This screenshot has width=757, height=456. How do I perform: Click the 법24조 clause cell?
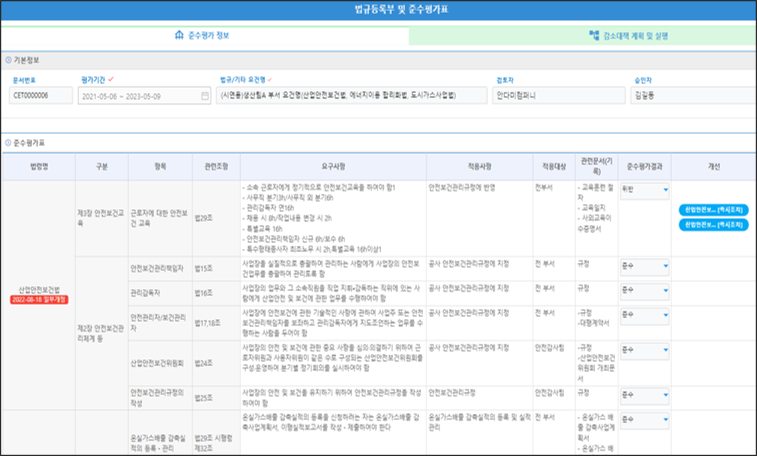point(216,363)
